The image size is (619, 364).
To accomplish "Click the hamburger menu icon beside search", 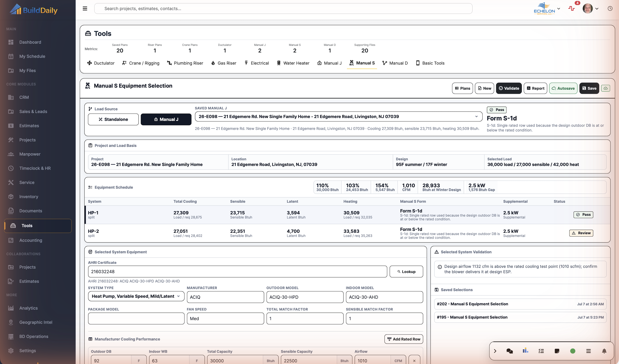I will tap(85, 9).
